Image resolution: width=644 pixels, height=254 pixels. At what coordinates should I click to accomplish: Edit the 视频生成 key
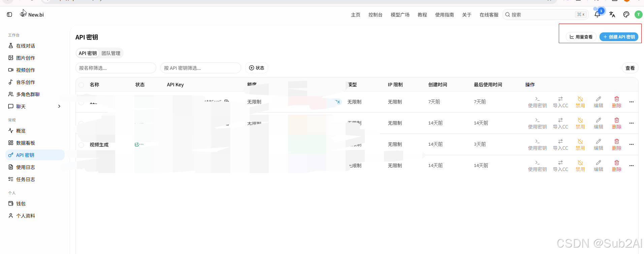(x=598, y=144)
